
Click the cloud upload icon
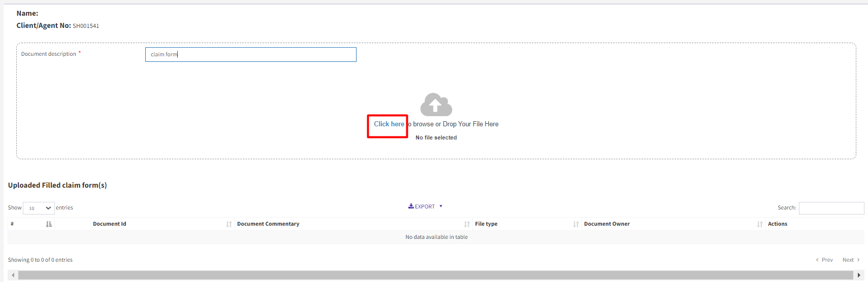click(436, 104)
